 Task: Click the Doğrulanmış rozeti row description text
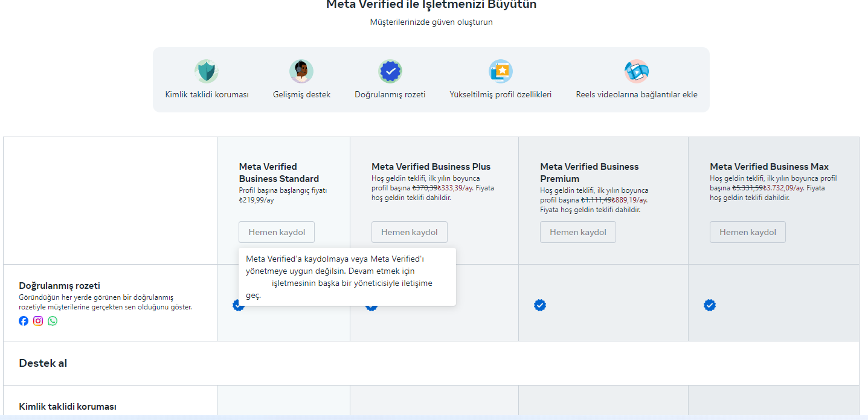click(x=106, y=302)
